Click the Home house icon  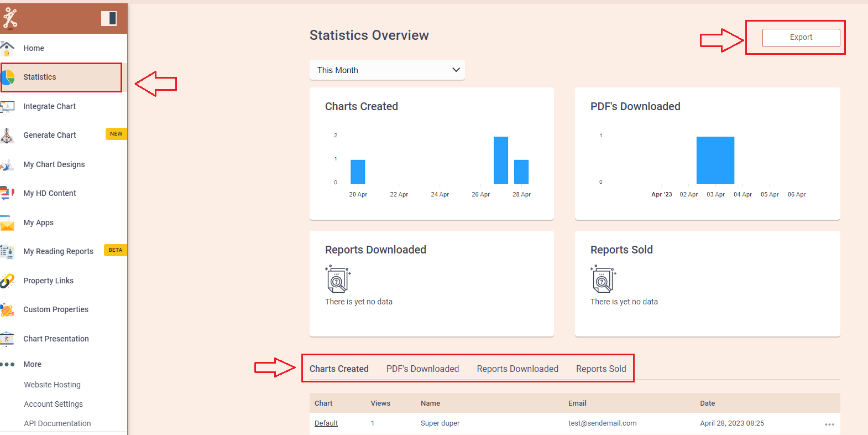[7, 49]
